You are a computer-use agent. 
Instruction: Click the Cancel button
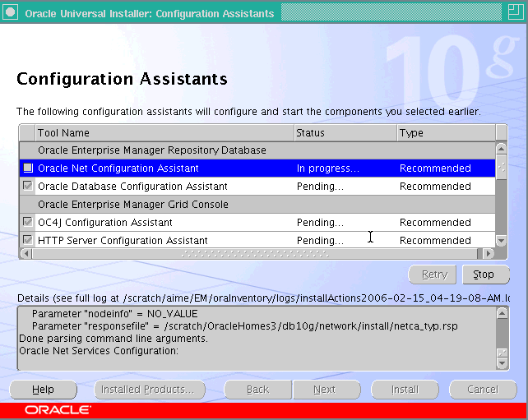click(482, 390)
